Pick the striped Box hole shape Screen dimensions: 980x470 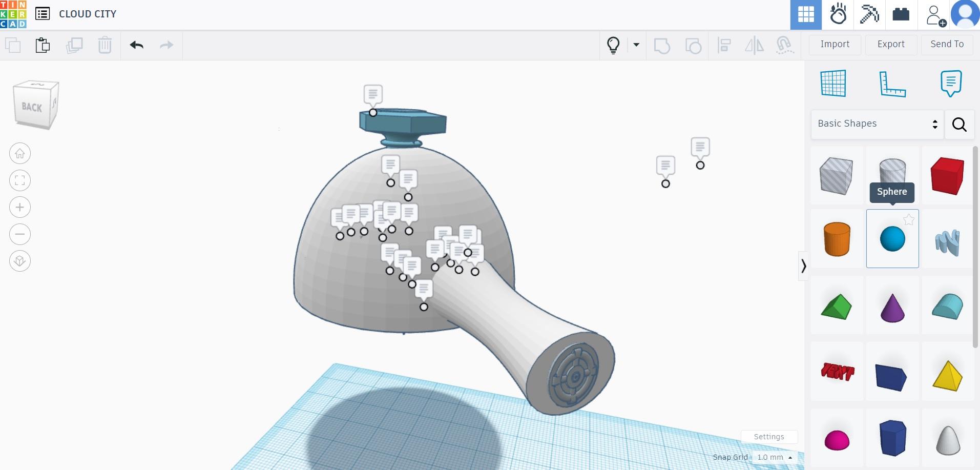point(837,176)
